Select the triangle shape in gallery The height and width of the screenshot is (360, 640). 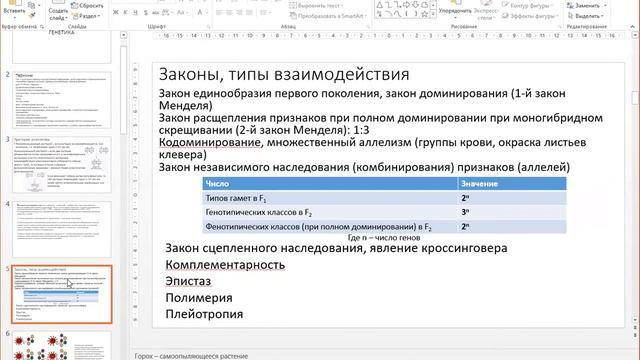(380, 5)
